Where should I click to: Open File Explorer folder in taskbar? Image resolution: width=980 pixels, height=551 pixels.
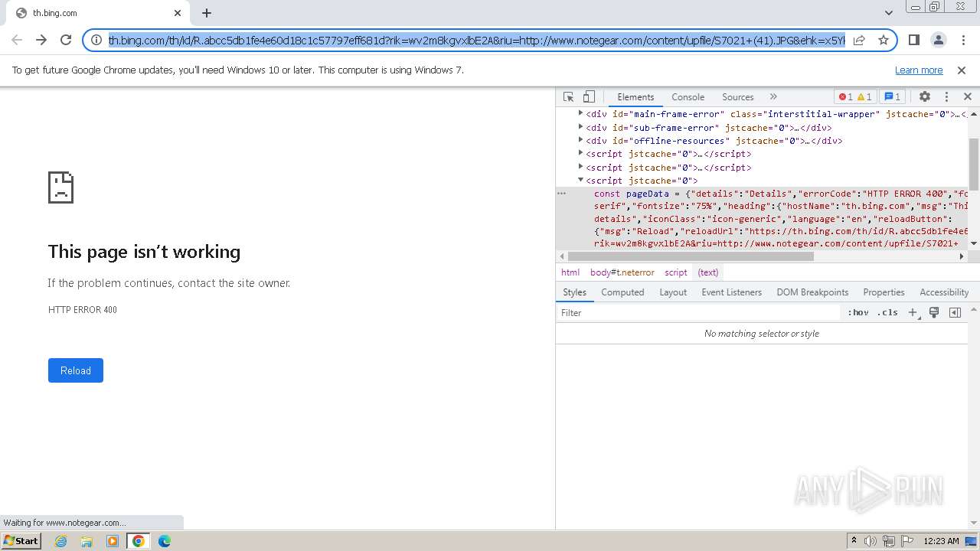point(87,541)
